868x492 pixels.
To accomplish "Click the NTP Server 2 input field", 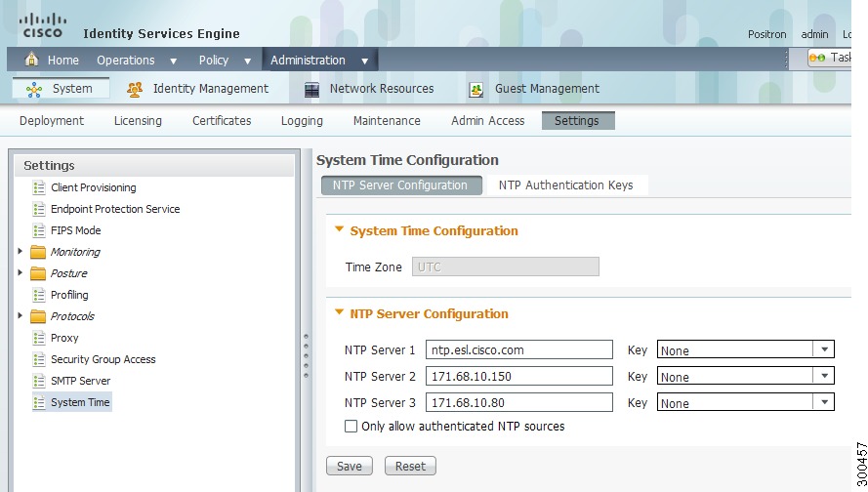I will (x=519, y=377).
